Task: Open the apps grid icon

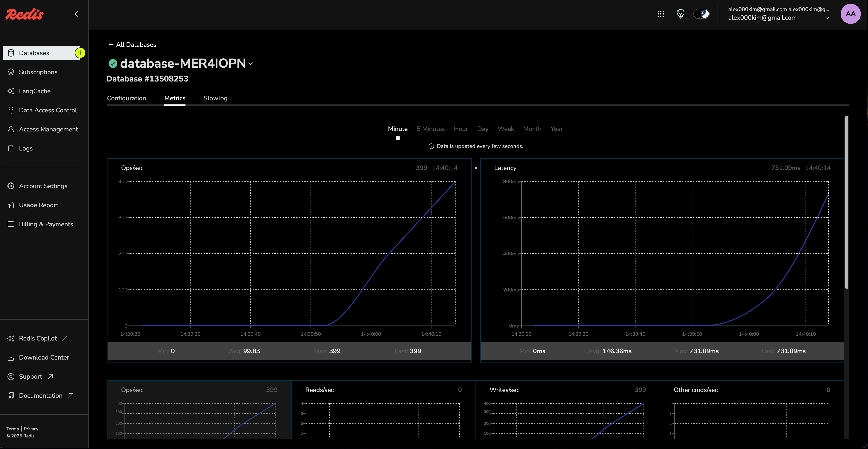Action: tap(661, 14)
